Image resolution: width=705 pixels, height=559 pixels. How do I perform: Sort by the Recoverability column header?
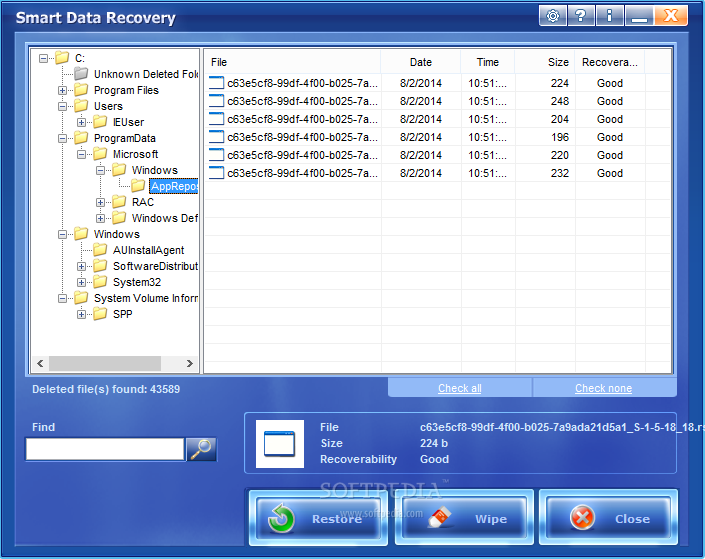point(610,62)
